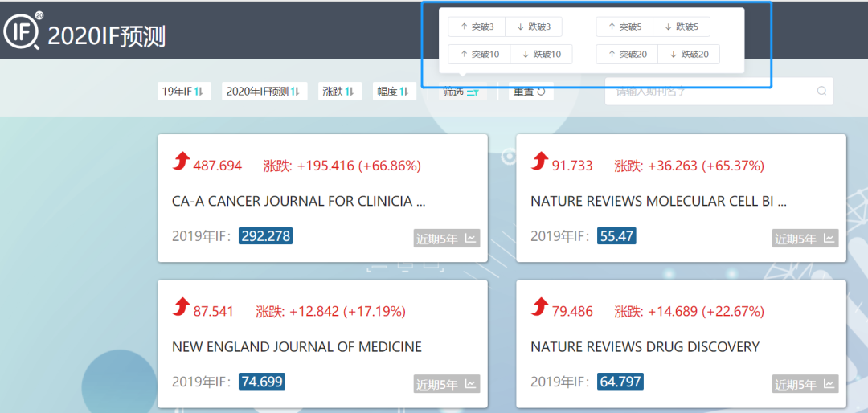
Task: Click red up arrow on Nature Reviews Drug Discovery card
Action: click(x=540, y=307)
